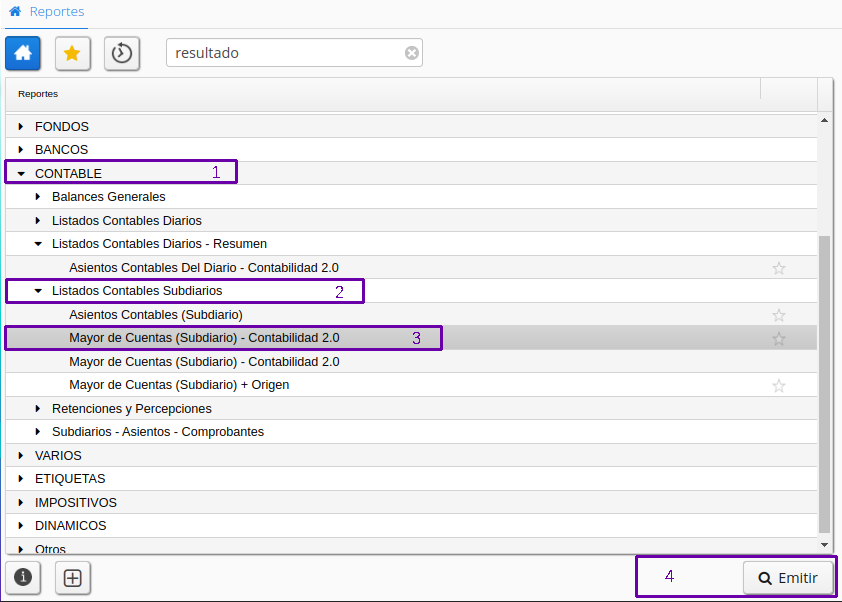Select highlighted Mayor de Cuentas (Subdiario) - Contabilidad 2.0

(204, 338)
